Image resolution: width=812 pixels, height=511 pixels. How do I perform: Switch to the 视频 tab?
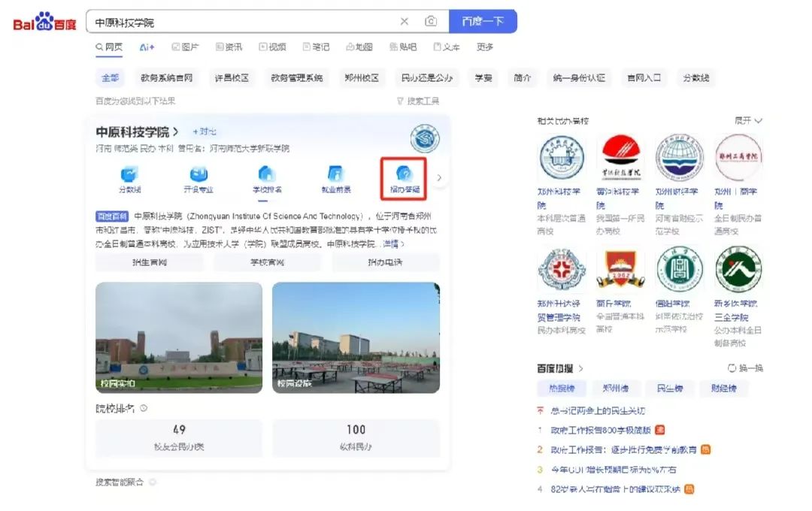click(272, 47)
